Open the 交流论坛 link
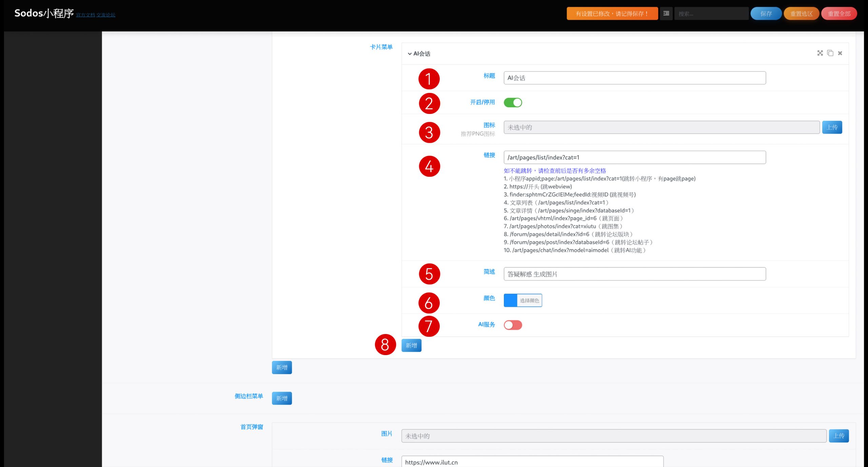This screenshot has width=868, height=467. pyautogui.click(x=106, y=15)
